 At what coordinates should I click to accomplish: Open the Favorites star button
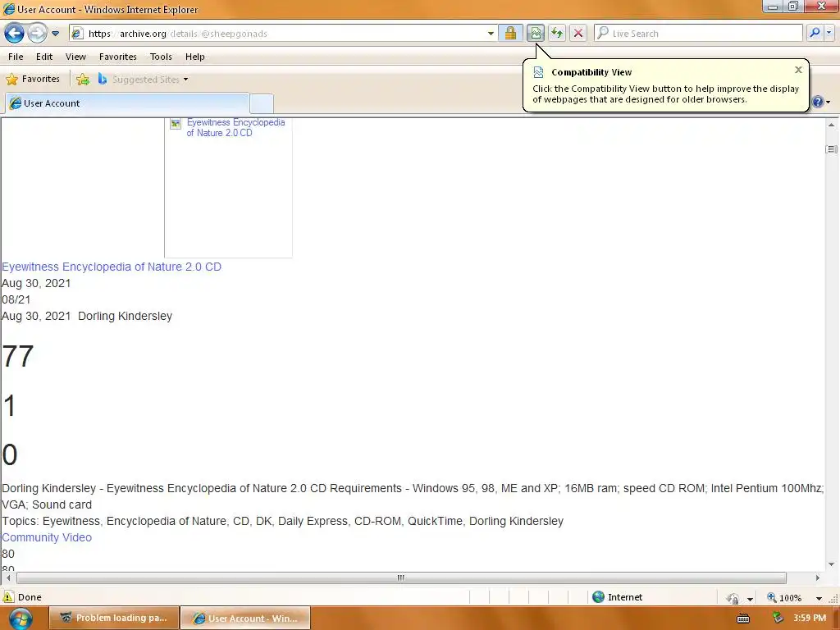coord(33,79)
